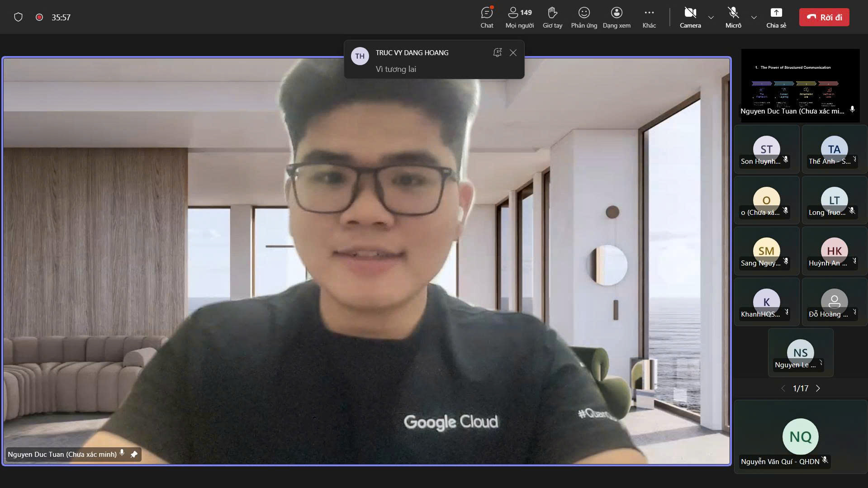Show the Mọi người participants list
This screenshot has height=488, width=868.
pyautogui.click(x=519, y=17)
